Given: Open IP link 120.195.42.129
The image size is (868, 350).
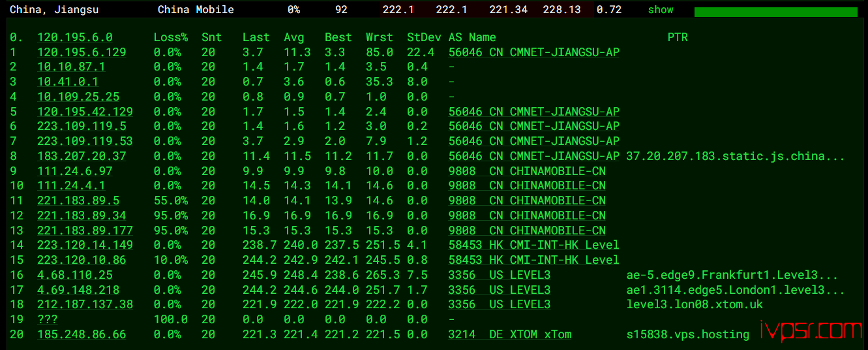Looking at the screenshot, I should (x=85, y=112).
